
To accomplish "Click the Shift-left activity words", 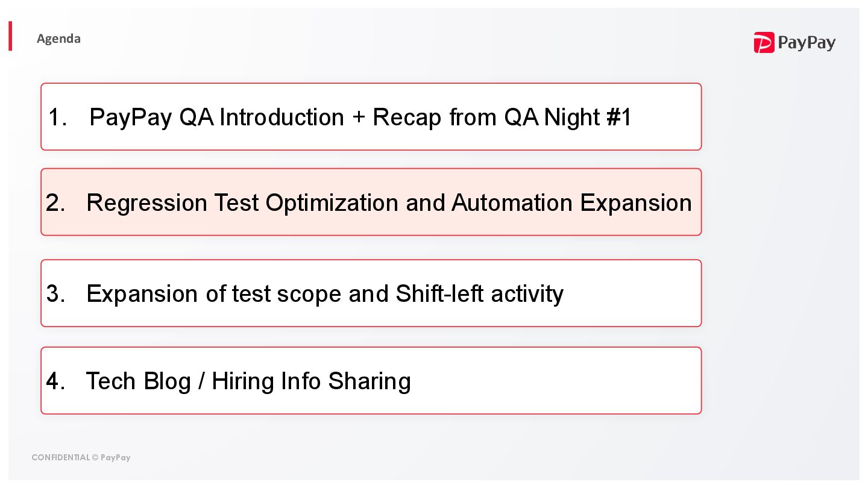I will 479,294.
